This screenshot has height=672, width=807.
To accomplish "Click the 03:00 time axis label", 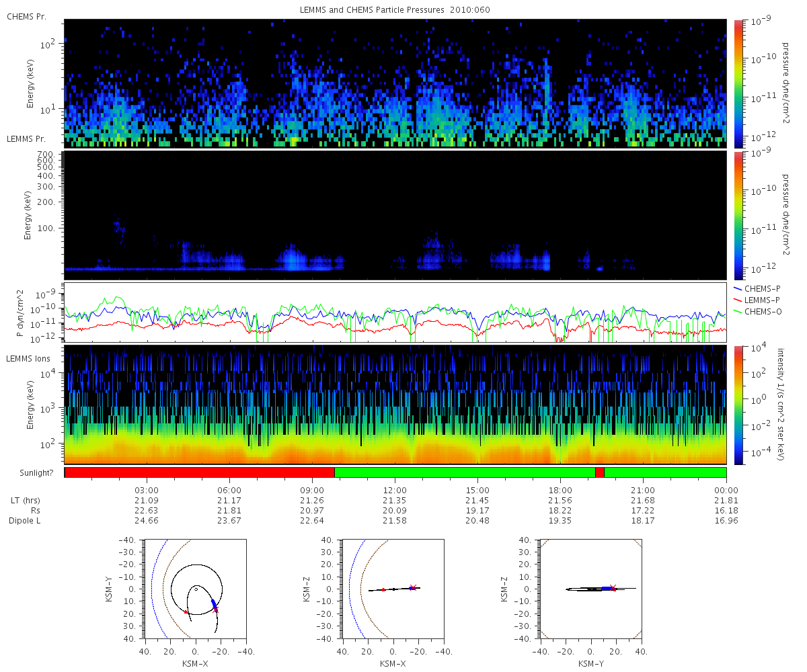I will click(147, 489).
